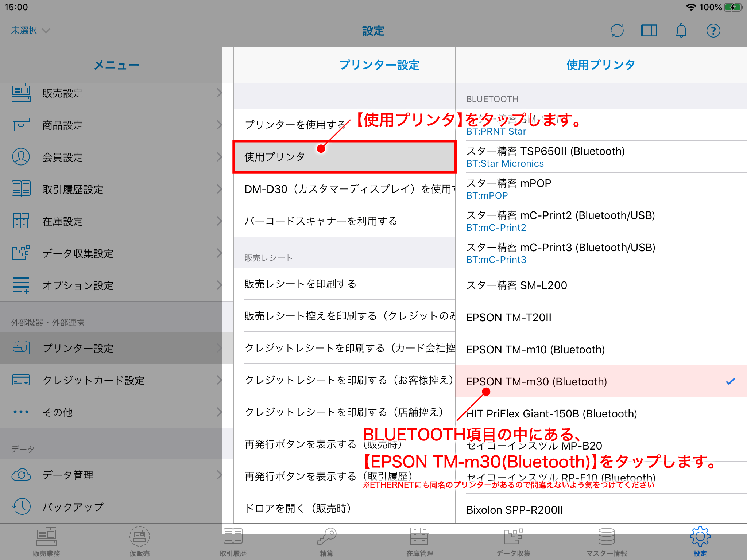Tap the refresh sync icon
747x560 pixels.
617,31
